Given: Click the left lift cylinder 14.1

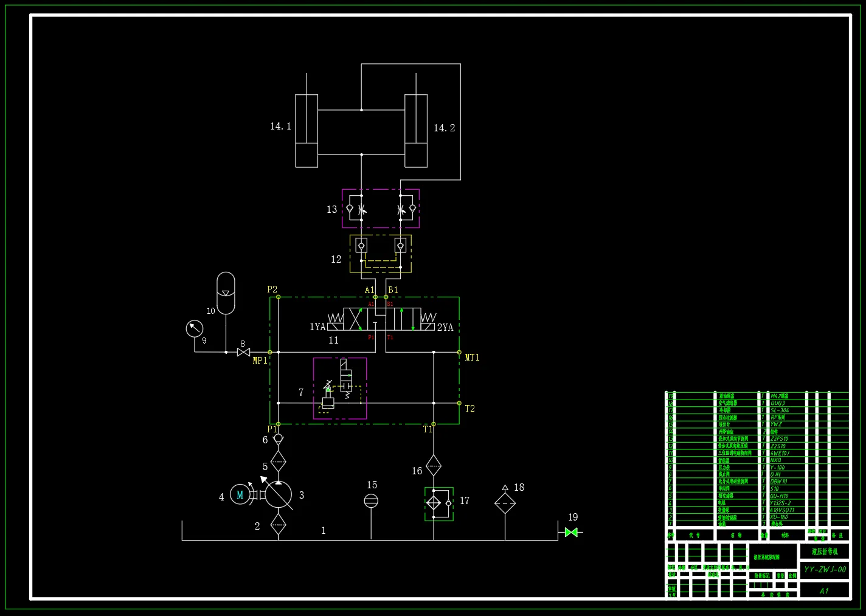Looking at the screenshot, I should (x=307, y=131).
